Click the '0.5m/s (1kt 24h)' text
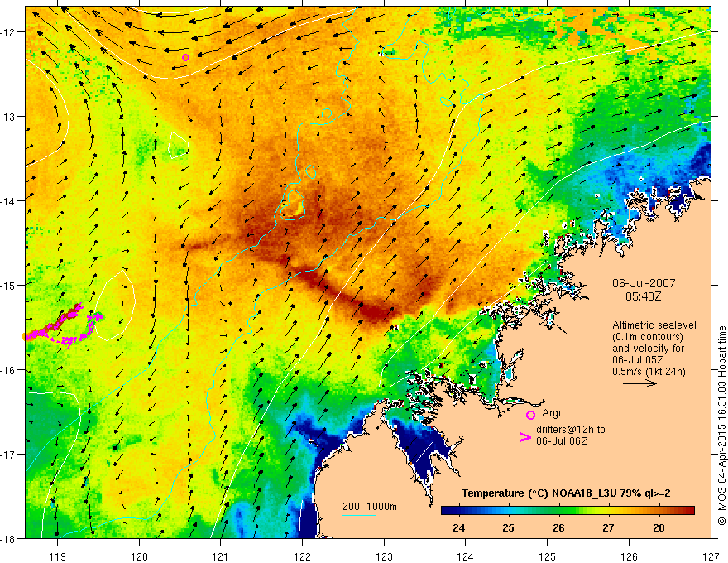 point(649,372)
